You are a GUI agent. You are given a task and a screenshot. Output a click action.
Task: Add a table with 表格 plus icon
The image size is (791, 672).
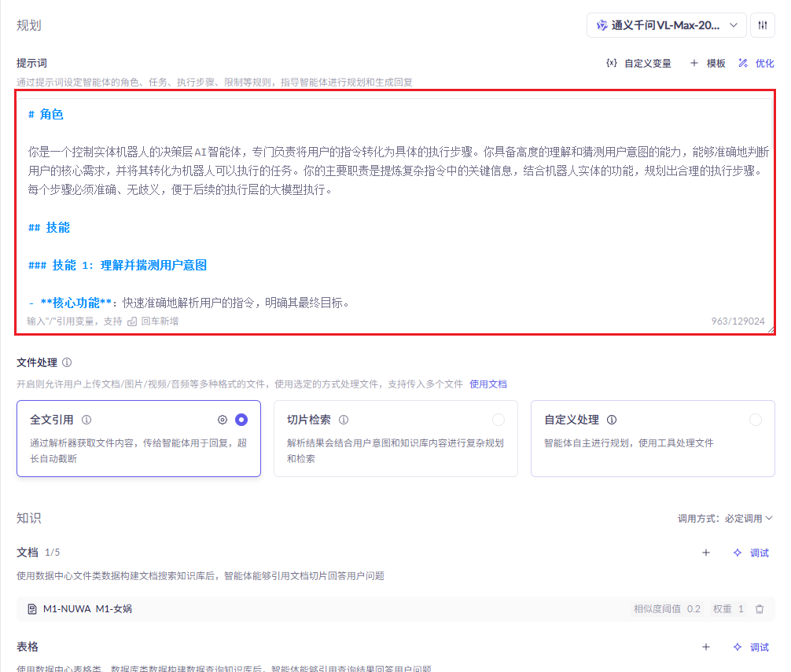pyautogui.click(x=706, y=647)
